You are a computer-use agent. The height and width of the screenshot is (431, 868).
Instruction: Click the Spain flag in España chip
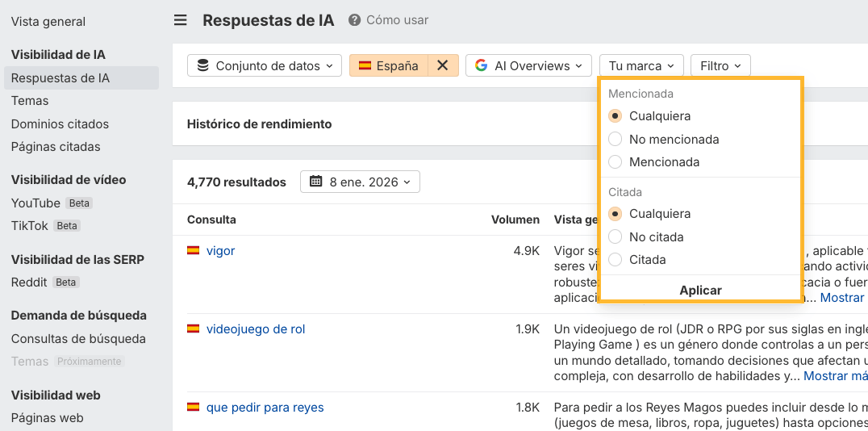pos(365,65)
